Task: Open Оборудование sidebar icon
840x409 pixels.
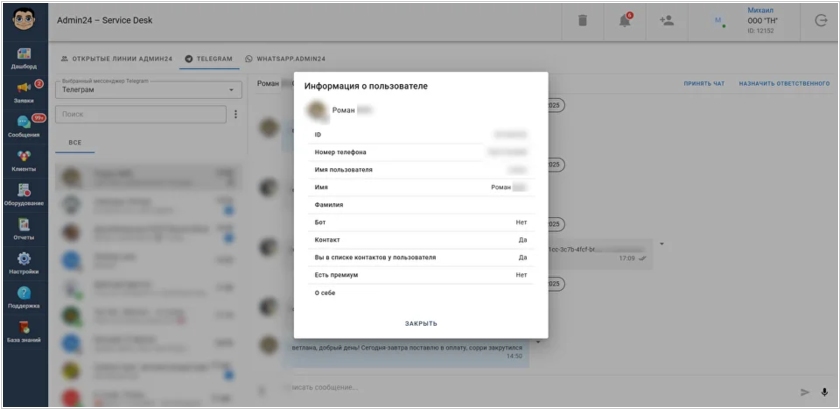Action: coord(24,190)
